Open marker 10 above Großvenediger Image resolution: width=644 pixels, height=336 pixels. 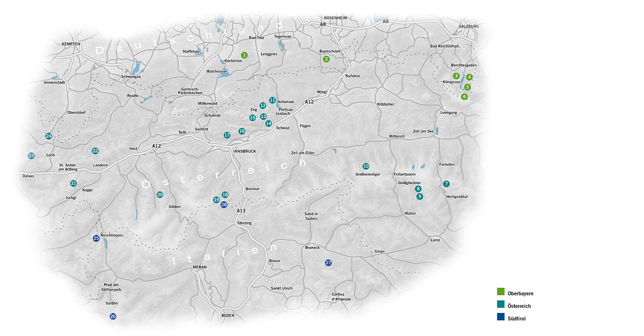point(366,166)
